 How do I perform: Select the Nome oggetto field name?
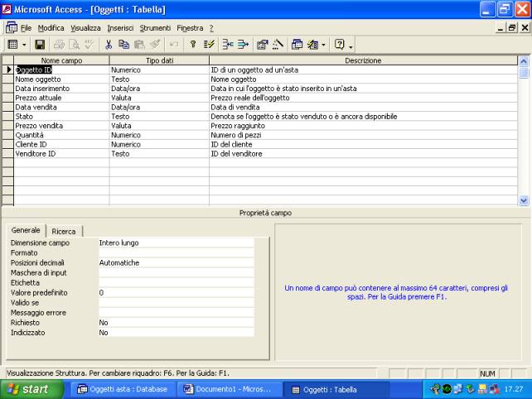[38, 79]
